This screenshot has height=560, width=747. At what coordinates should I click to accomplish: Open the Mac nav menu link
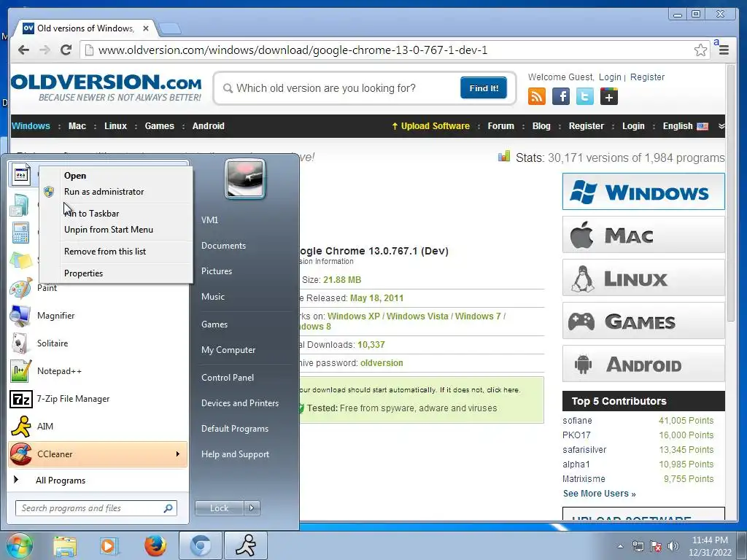click(77, 126)
